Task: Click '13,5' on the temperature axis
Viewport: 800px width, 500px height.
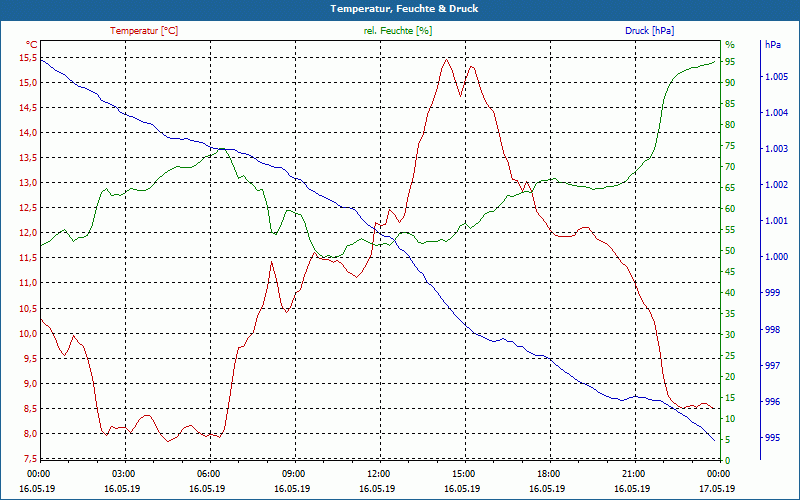Action: click(29, 158)
